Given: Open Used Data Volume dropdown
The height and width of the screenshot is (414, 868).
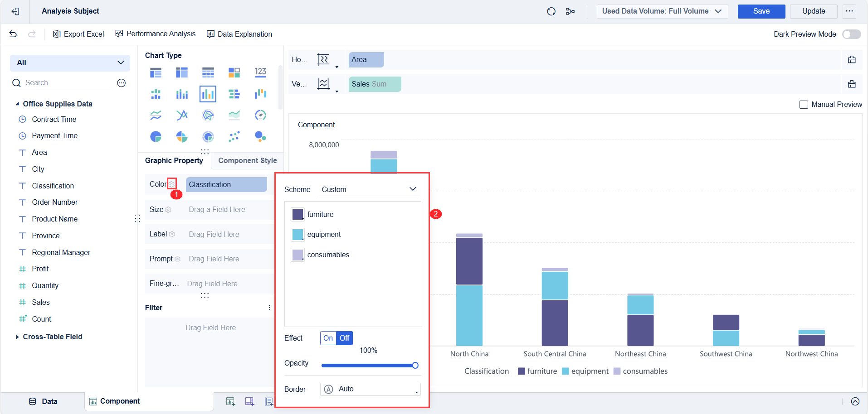Looking at the screenshot, I should (662, 11).
